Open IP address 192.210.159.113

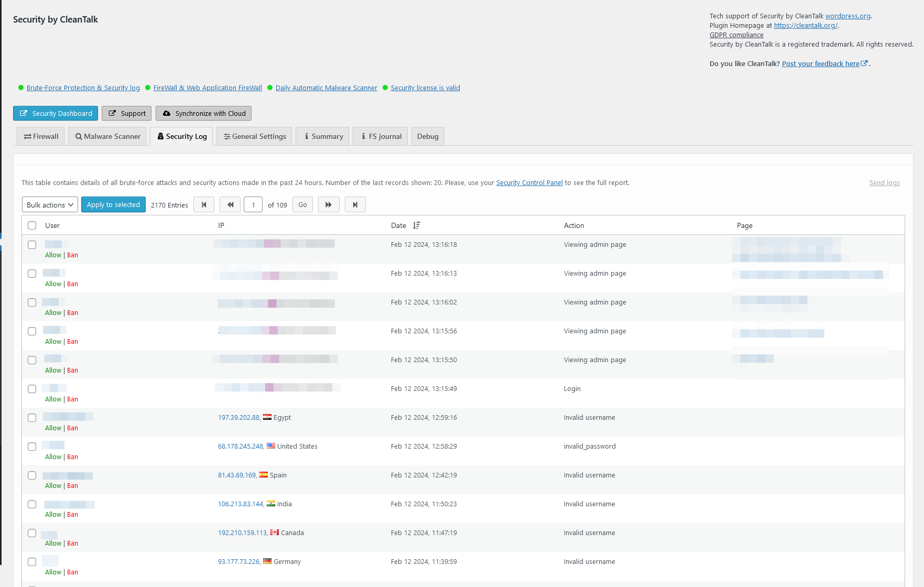[x=242, y=532]
